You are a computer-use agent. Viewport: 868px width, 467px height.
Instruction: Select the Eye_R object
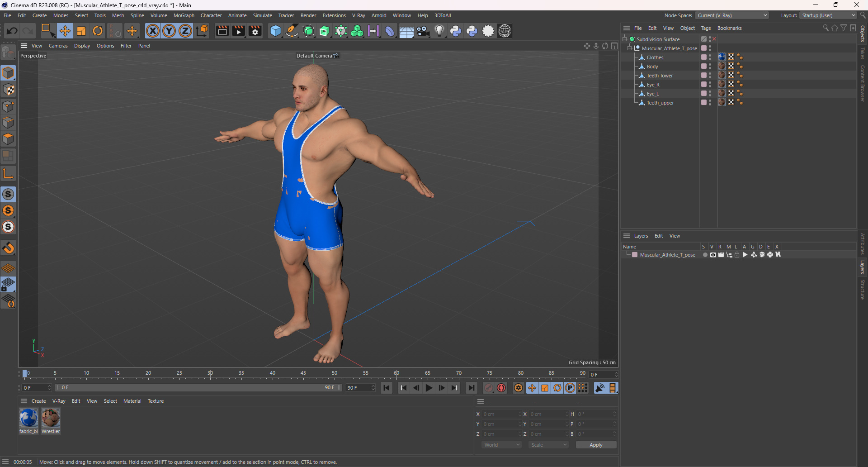(653, 85)
